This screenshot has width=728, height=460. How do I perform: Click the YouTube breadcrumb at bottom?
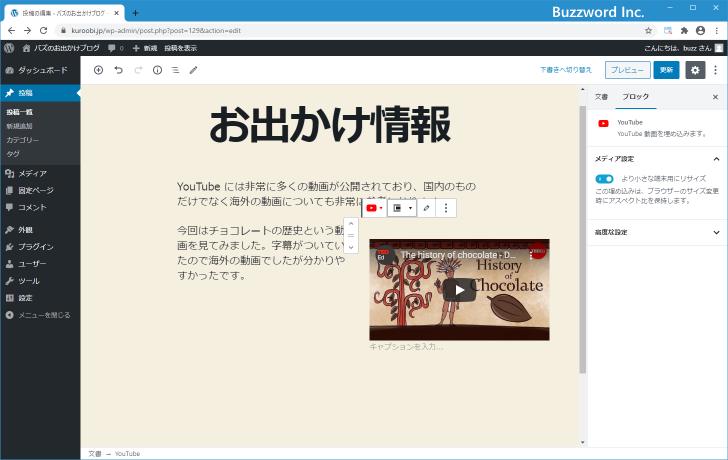point(127,454)
